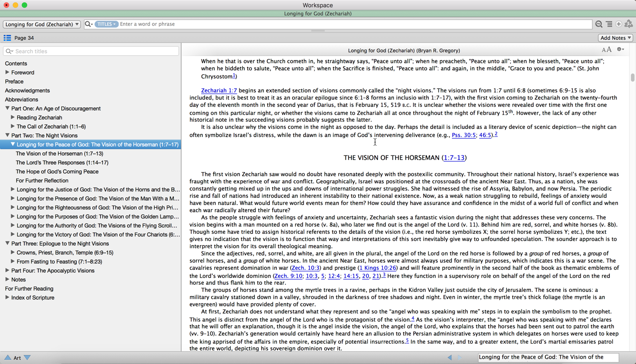Click the circled plus icon in toolbar
The height and width of the screenshot is (364, 636).
coord(619,24)
